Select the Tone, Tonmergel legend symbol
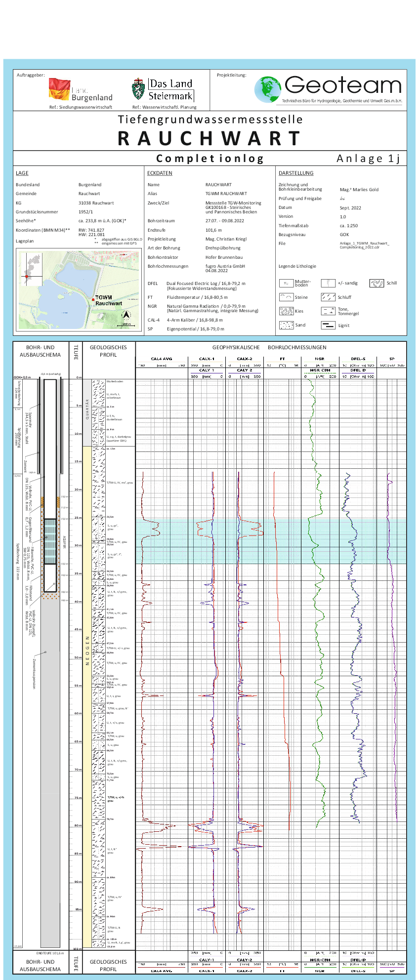This screenshot has width=420, height=980. [x=328, y=311]
